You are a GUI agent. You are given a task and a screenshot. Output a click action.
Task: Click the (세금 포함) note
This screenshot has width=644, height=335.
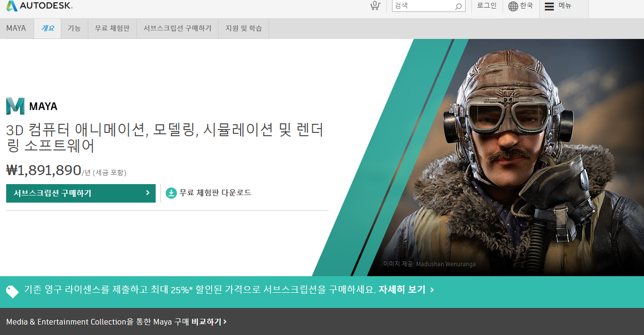coord(110,173)
